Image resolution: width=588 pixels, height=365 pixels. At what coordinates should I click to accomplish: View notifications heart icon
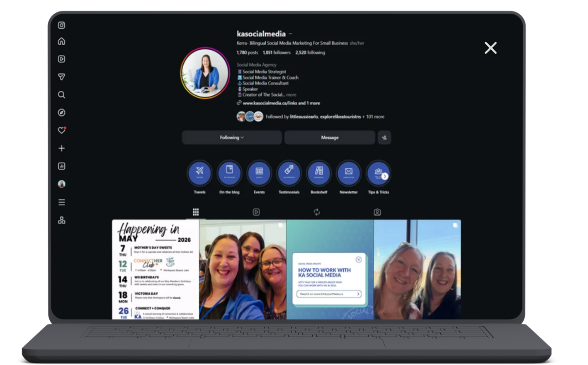(x=62, y=130)
